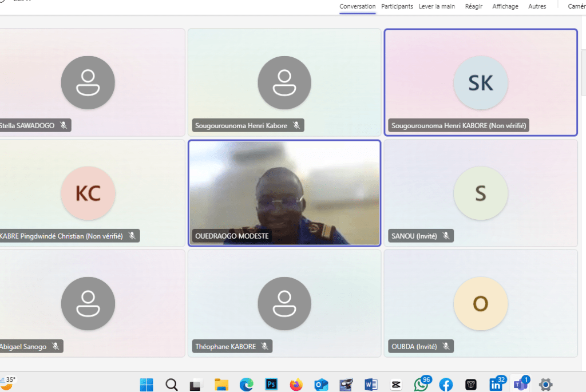Launch Photoshop from the taskbar

(271, 385)
